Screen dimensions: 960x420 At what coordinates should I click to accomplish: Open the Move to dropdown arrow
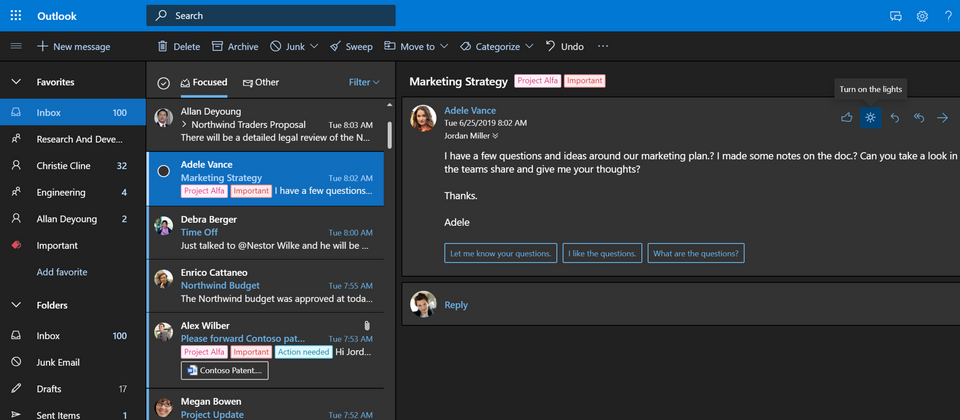click(444, 47)
